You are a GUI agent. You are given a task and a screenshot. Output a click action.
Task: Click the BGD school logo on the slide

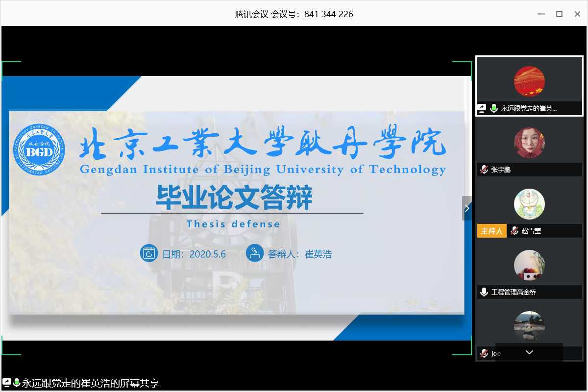39,151
